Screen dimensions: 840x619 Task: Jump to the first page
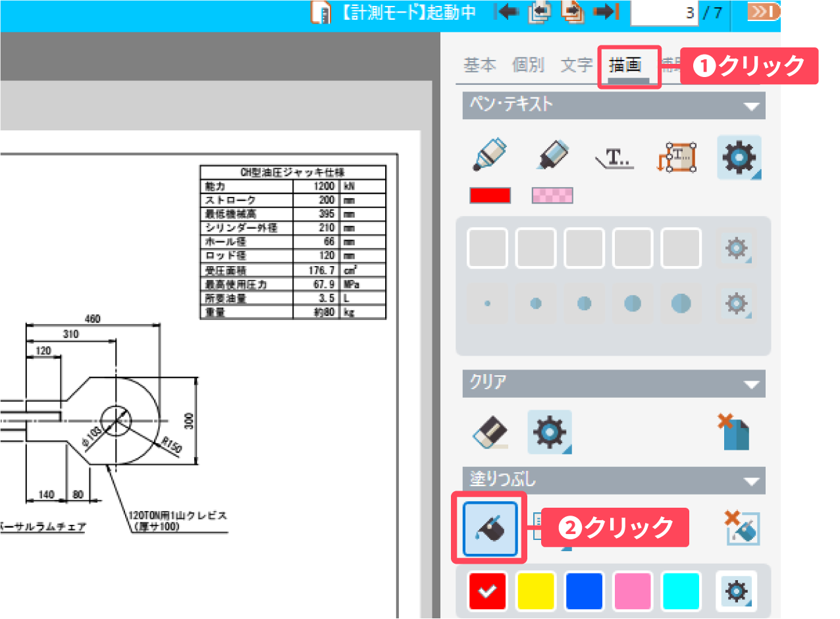(x=508, y=13)
